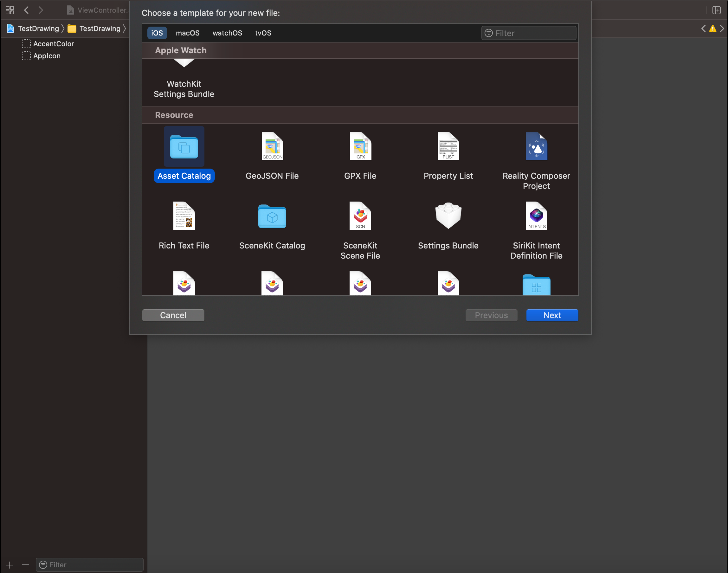728x573 pixels.
Task: Click the plus button to add asset
Action: pos(10,565)
